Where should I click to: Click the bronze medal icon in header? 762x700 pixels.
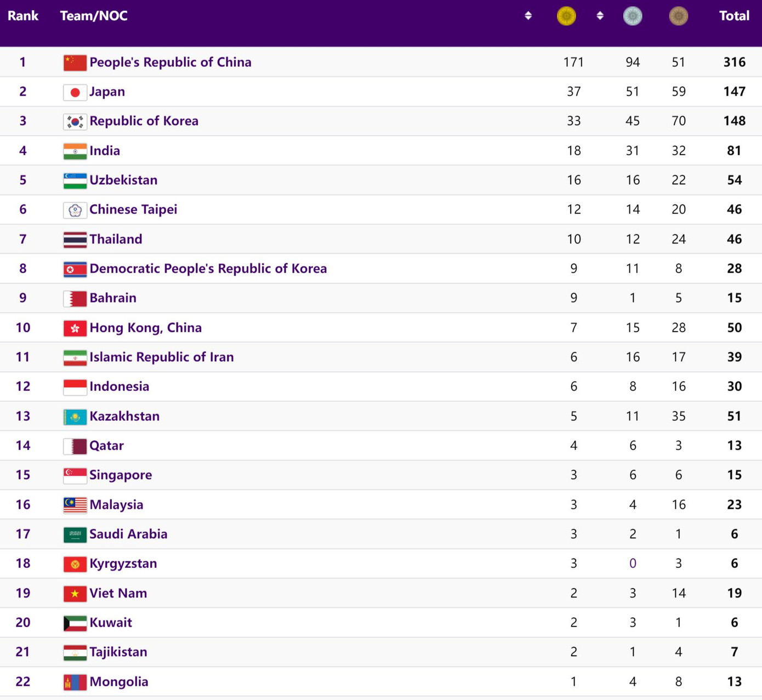[x=678, y=16]
